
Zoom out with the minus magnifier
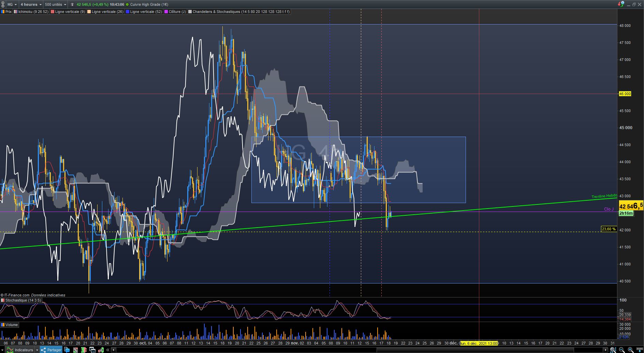pos(622,350)
